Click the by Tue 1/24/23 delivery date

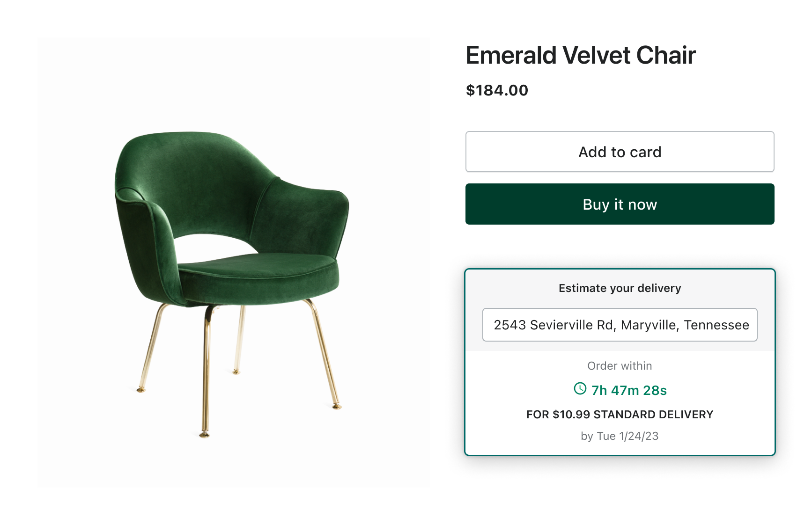point(620,436)
